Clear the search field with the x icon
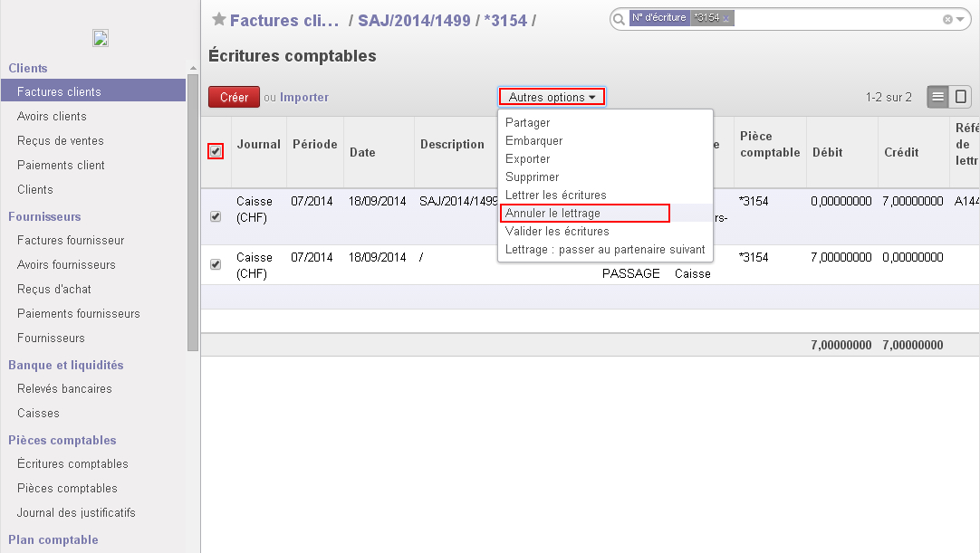 click(947, 19)
